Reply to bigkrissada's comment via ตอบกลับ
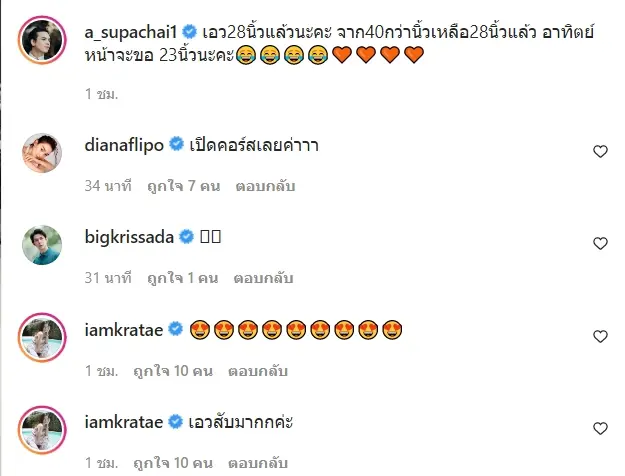Image resolution: width=625 pixels, height=476 pixels. pos(263,278)
